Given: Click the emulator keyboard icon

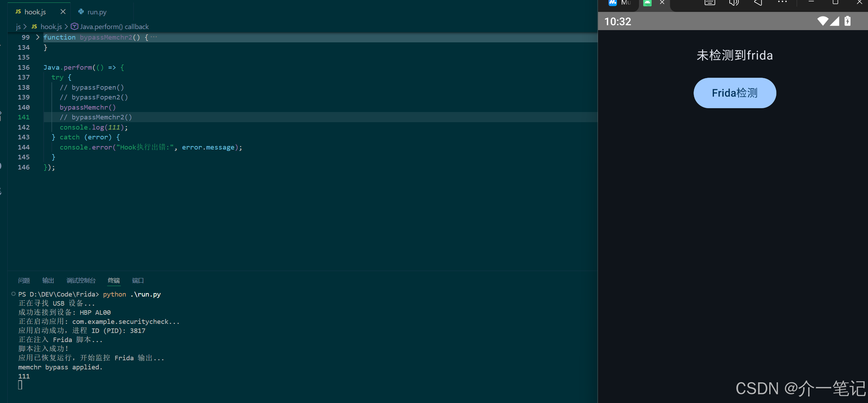Looking at the screenshot, I should [710, 3].
